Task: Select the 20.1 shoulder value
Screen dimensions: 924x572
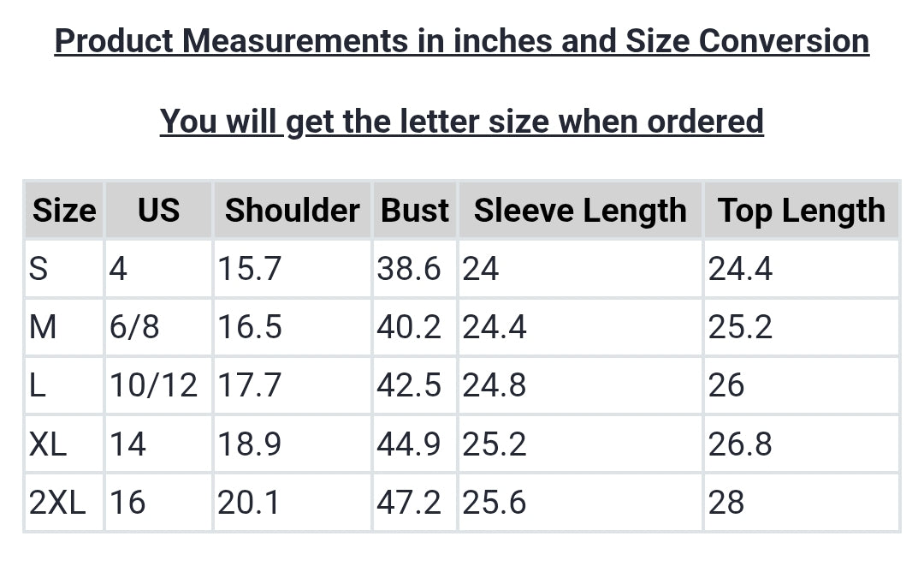Action: (248, 503)
